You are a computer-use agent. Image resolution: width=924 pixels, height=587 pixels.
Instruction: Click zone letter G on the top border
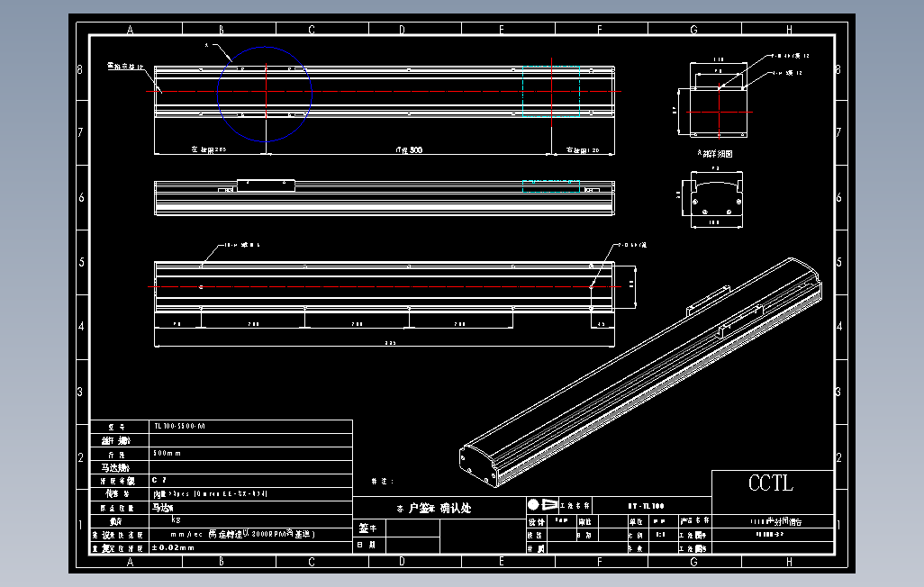tap(694, 30)
